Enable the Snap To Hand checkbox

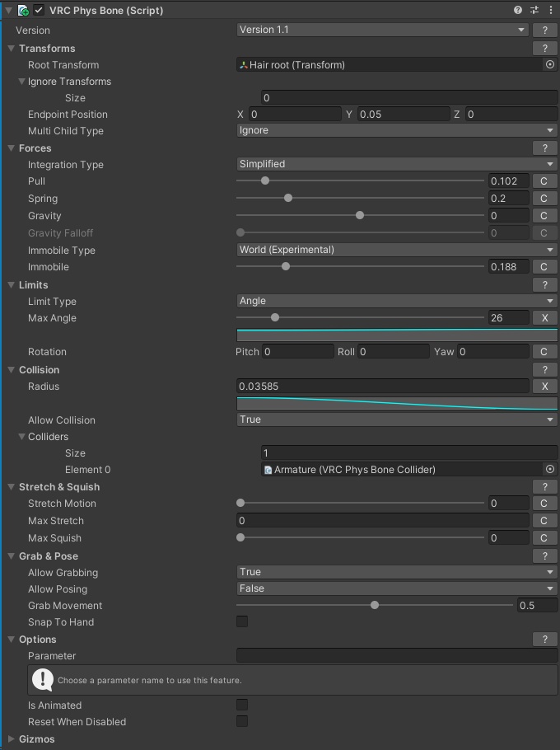click(242, 622)
